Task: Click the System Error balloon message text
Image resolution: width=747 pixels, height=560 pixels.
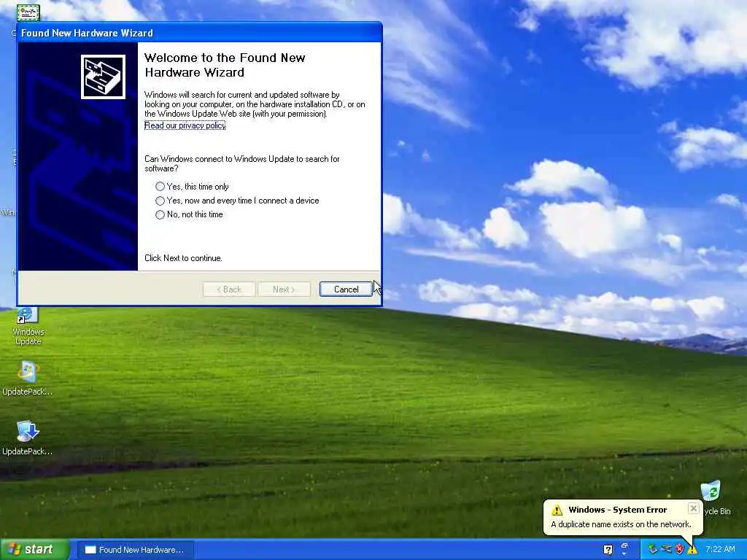Action: click(621, 524)
